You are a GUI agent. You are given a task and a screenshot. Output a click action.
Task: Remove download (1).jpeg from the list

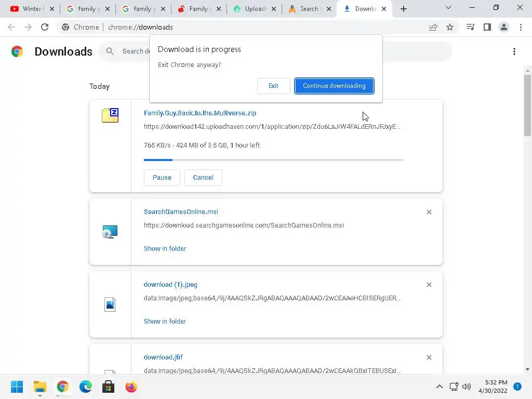pyautogui.click(x=429, y=285)
